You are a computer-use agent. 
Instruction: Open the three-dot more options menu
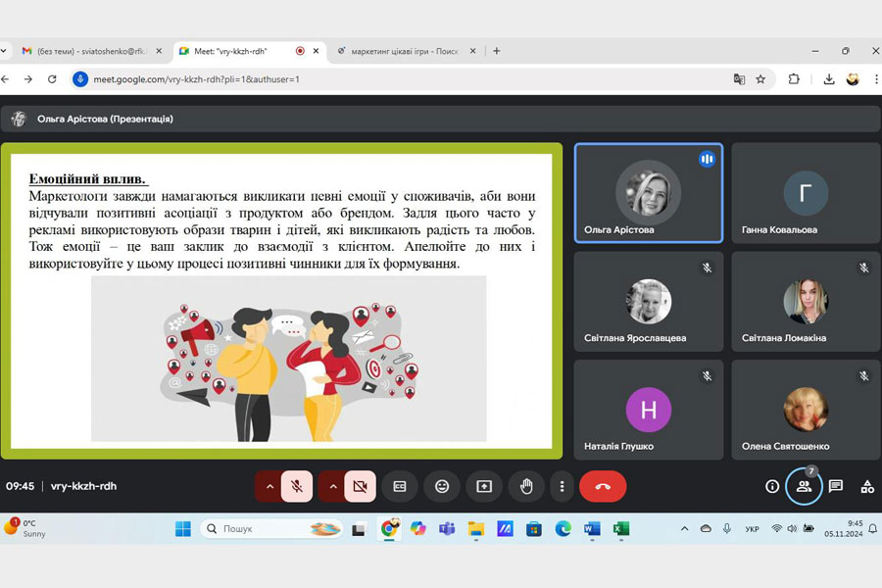[562, 486]
